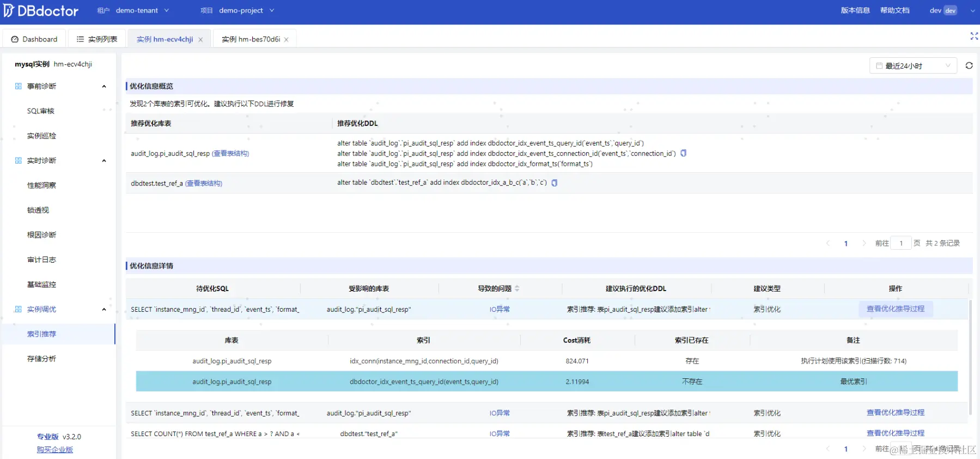
Task: Click 帮助文档 in header
Action: [895, 10]
